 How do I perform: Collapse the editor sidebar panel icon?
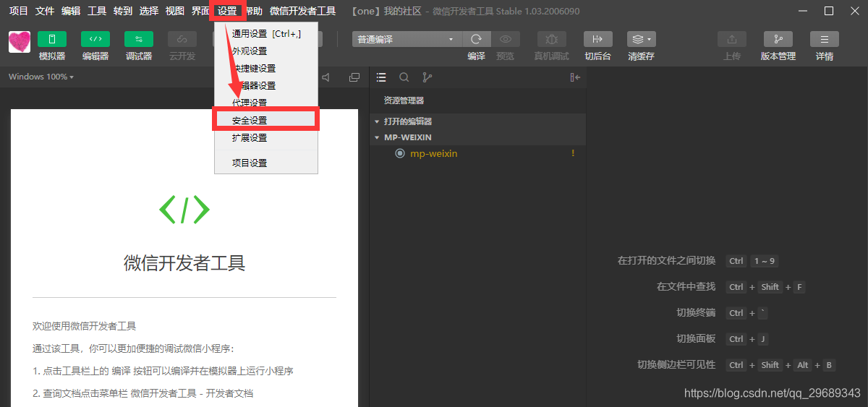pos(575,77)
